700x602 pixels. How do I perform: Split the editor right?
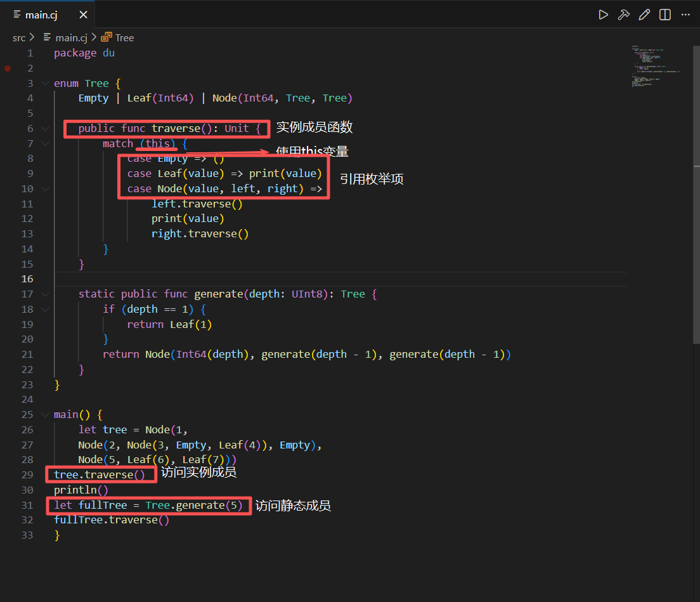664,15
